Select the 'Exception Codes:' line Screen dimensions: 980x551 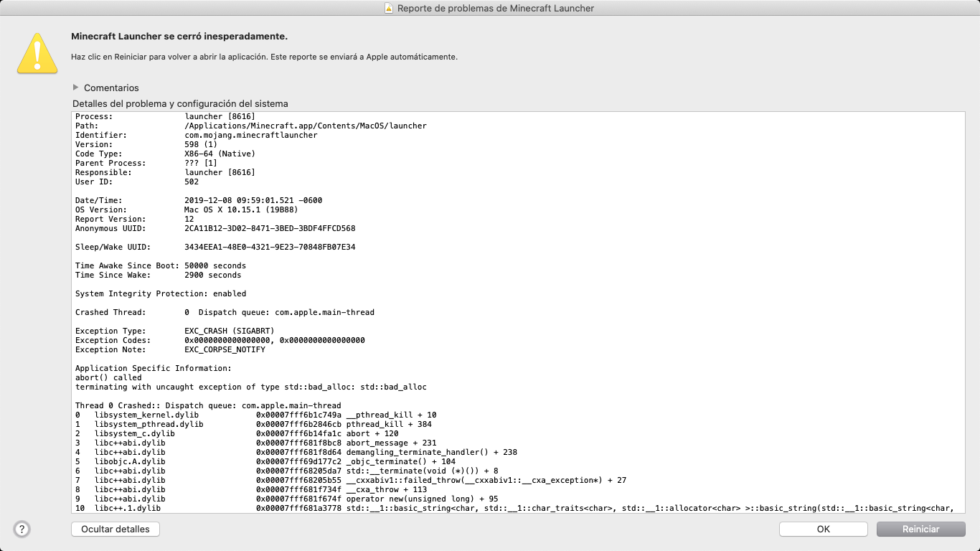[x=220, y=340]
